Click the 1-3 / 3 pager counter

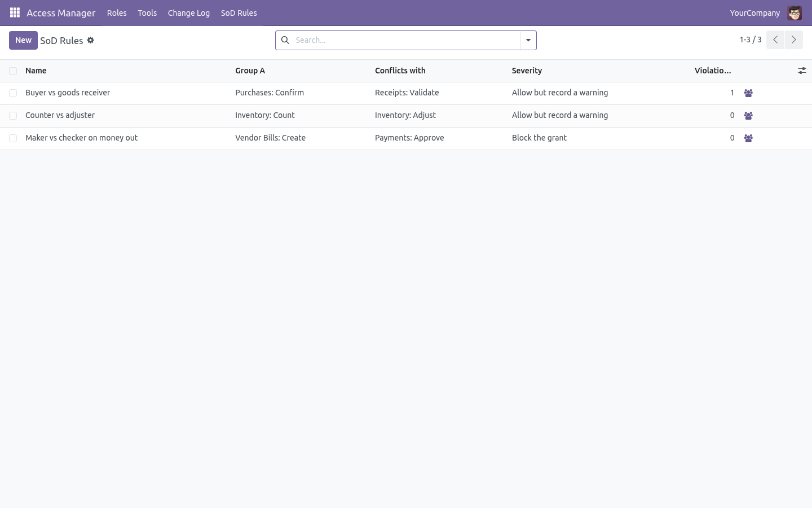coord(751,40)
